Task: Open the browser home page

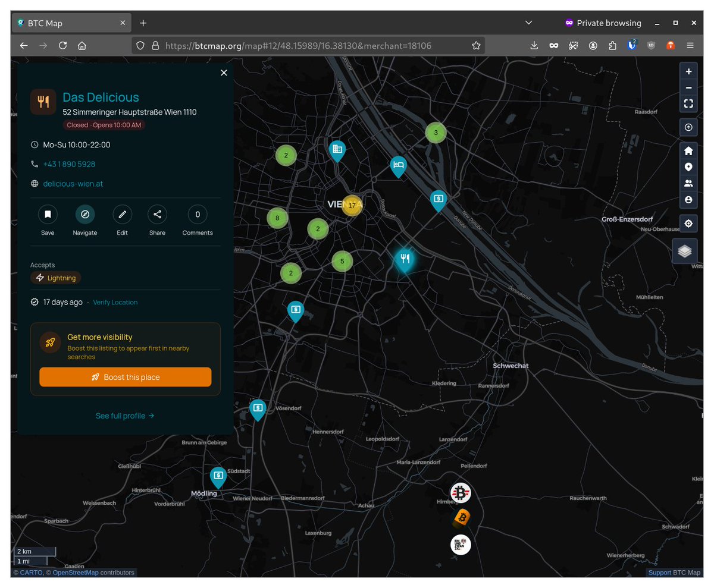Action: (82, 45)
